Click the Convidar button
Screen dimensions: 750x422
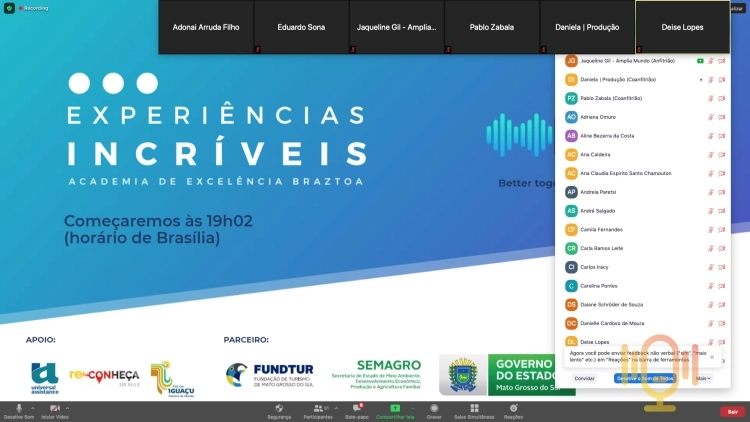click(585, 378)
